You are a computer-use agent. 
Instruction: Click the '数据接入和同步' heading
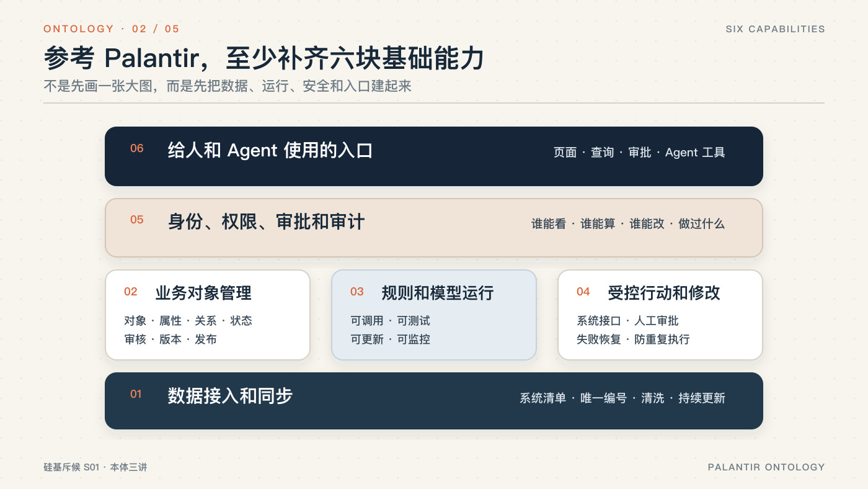click(230, 396)
